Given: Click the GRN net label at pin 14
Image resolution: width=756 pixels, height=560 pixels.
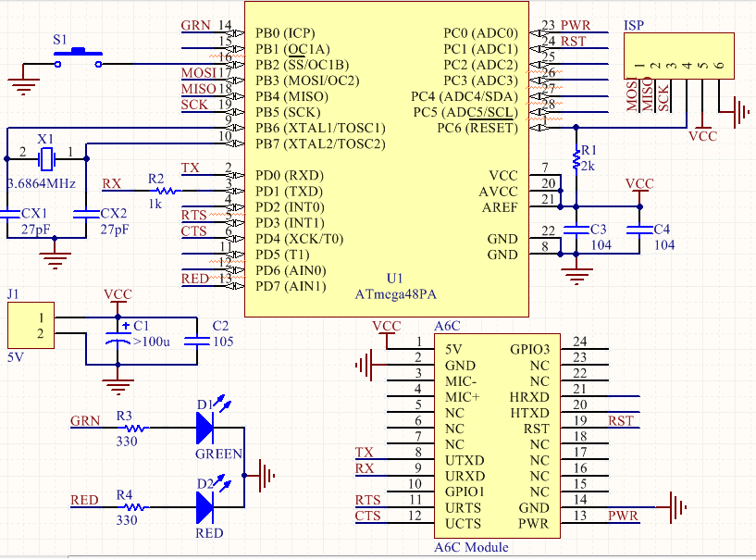Looking at the screenshot, I should point(196,26).
